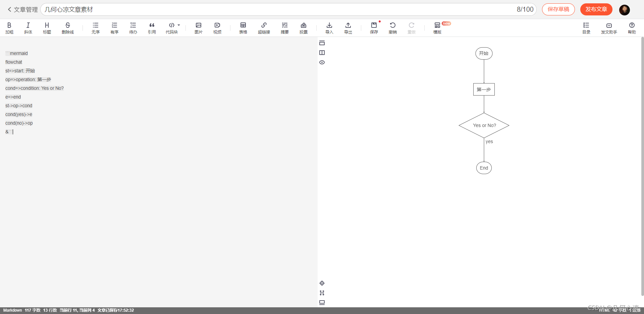Screen dimensions: 644x314
Task: Go back to 文章管理
Action: [22, 10]
